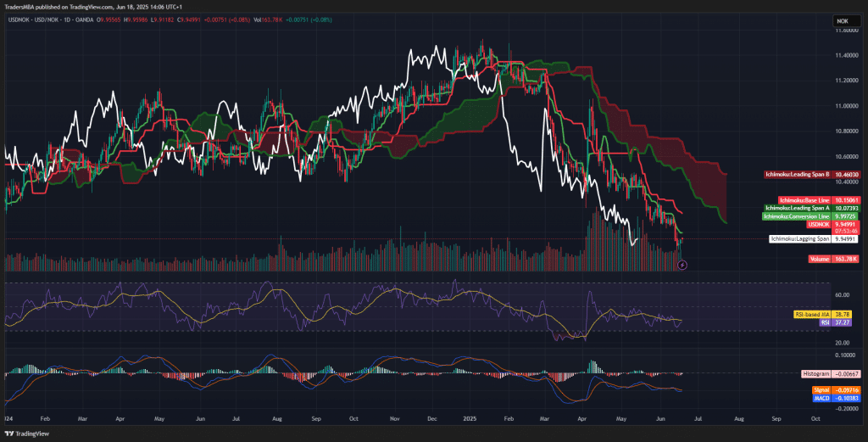This screenshot has width=868, height=442.
Task: Click the purple lightning bolt event icon
Action: point(683,265)
